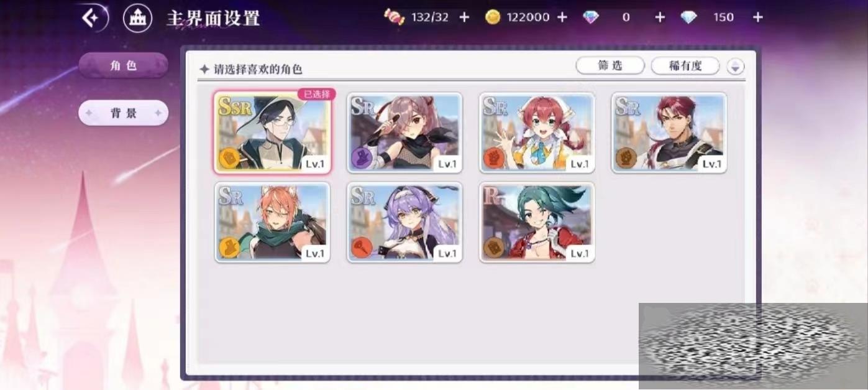Select the SR red-haired male knight

[669, 132]
